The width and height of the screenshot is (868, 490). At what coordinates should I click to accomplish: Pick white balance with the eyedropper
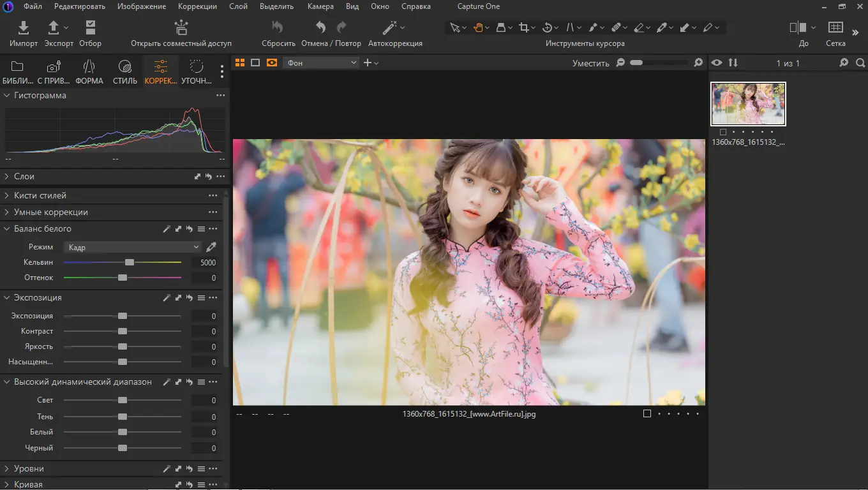pos(211,247)
